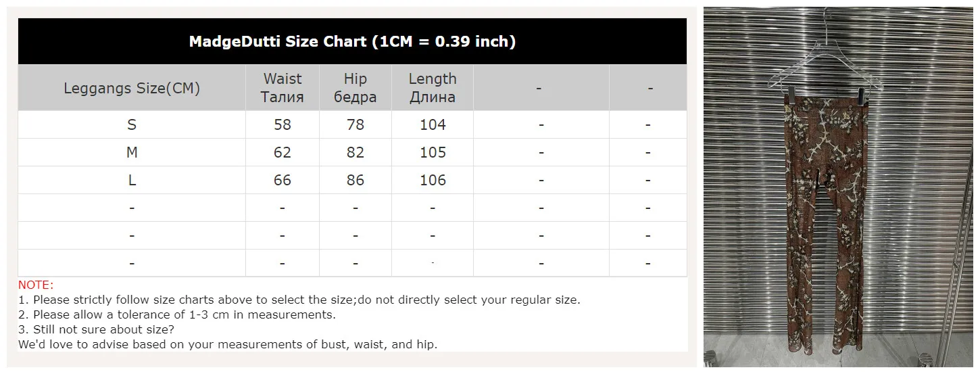Click the "Still not sure about size?" line

click(x=96, y=329)
